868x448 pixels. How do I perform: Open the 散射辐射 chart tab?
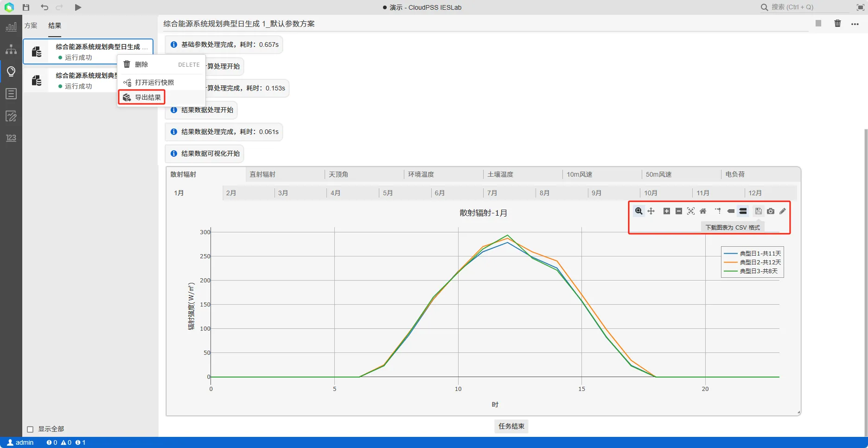point(206,174)
